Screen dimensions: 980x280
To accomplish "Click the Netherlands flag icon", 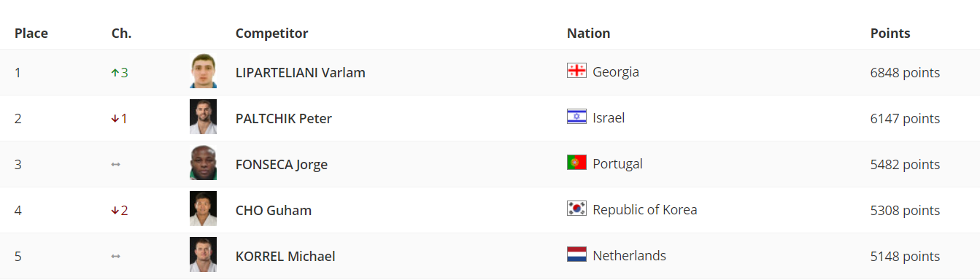I will (576, 254).
